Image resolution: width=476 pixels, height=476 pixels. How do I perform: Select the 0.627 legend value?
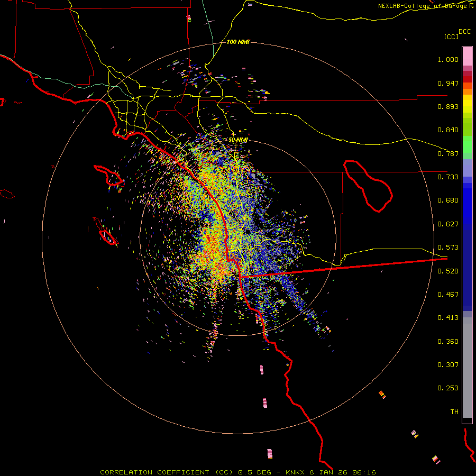[x=448, y=224]
